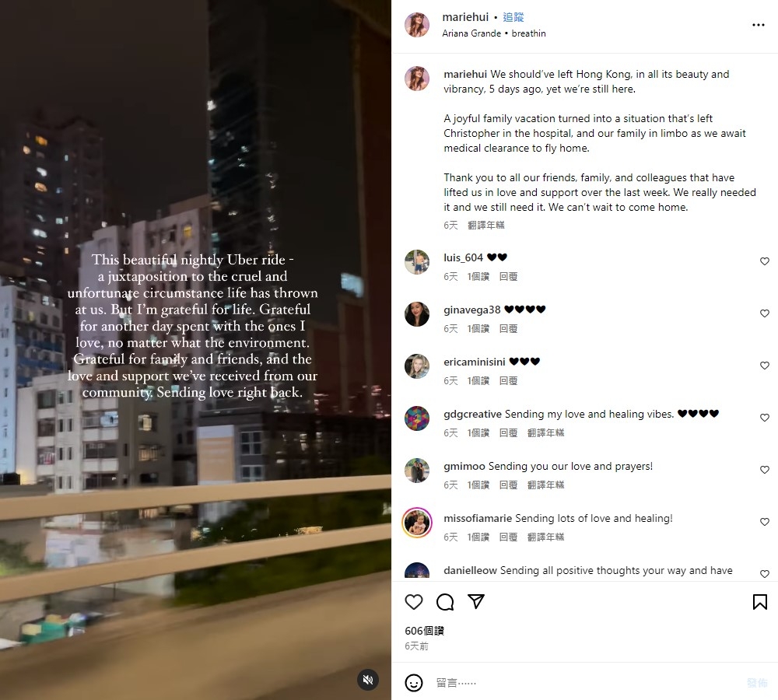Open the Ariana Grande breathin audio link
This screenshot has height=700, width=778.
pos(494,33)
